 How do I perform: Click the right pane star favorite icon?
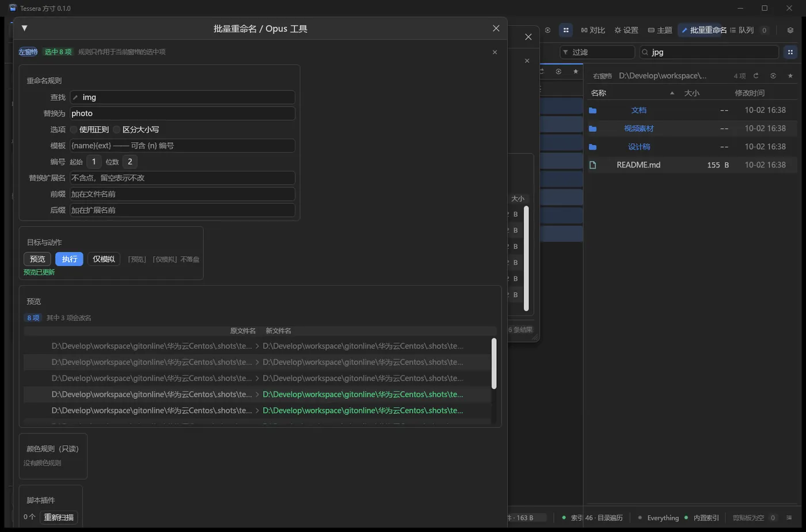[790, 75]
